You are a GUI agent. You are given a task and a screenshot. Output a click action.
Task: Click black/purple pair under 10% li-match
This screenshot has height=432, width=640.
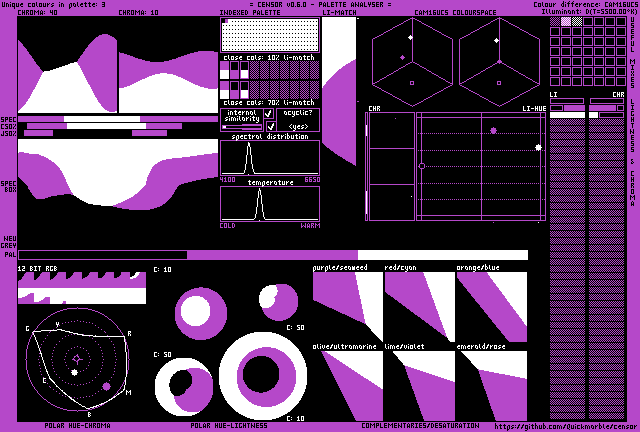tap(234, 70)
